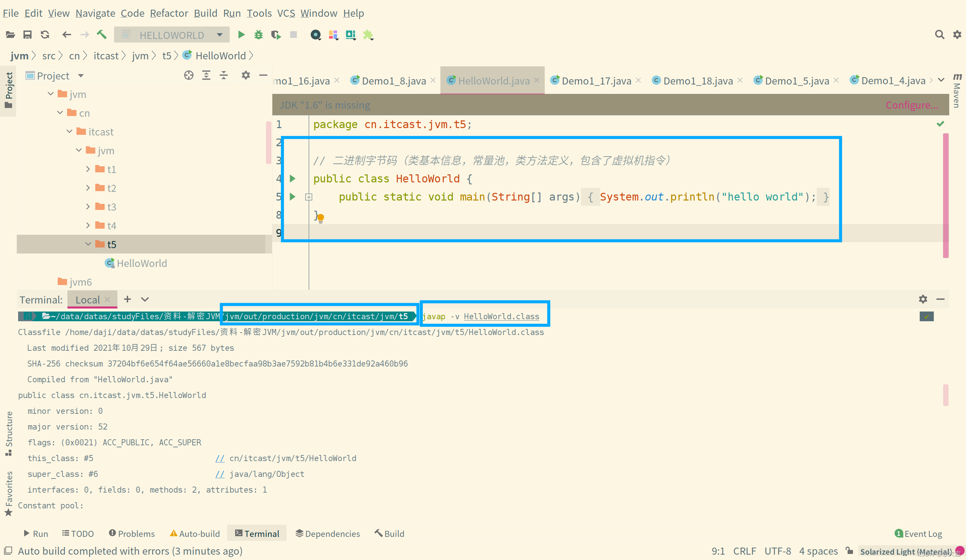Open IDE settings gear at top right
The image size is (966, 560).
[957, 35]
